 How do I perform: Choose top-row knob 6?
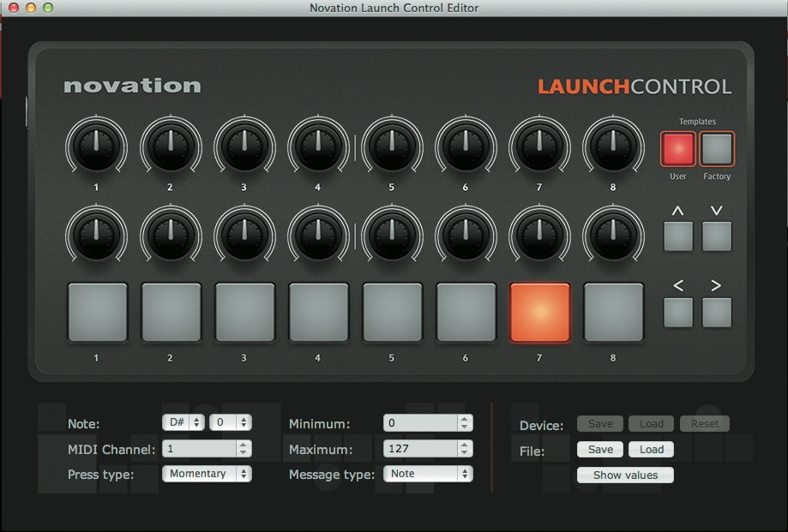[x=466, y=146]
